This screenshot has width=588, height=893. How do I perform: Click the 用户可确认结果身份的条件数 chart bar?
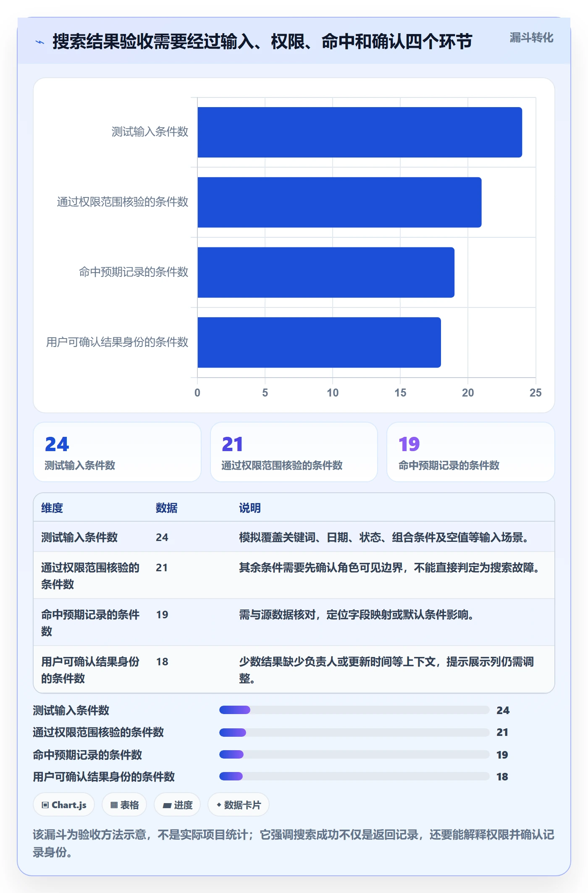tap(319, 342)
